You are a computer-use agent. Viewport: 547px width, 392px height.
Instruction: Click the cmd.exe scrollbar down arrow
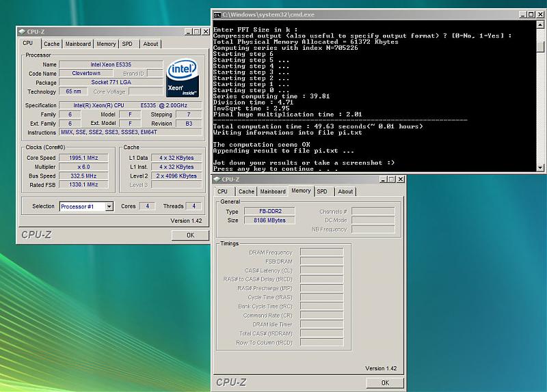[x=540, y=167]
